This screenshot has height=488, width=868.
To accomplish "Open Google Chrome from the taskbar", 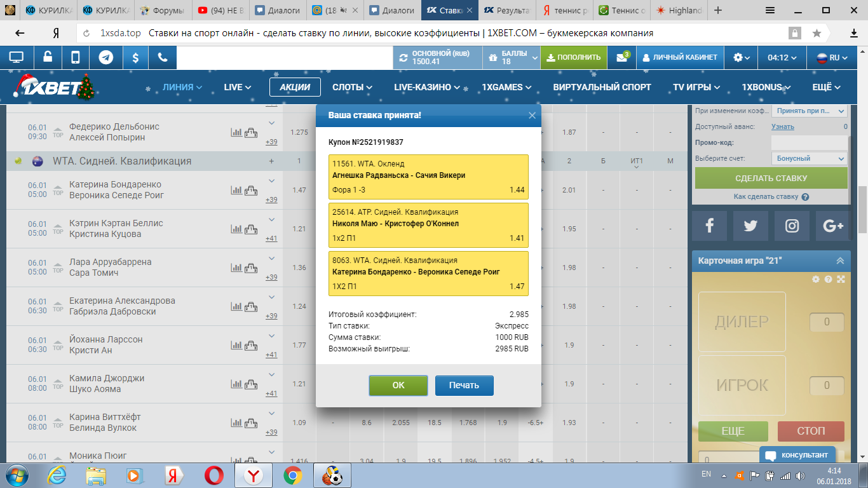I will [292, 475].
